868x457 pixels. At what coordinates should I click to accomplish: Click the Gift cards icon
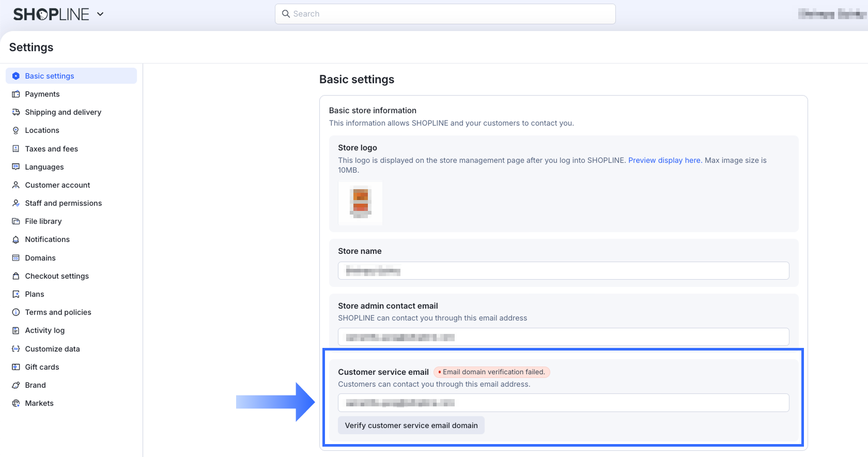pos(16,367)
